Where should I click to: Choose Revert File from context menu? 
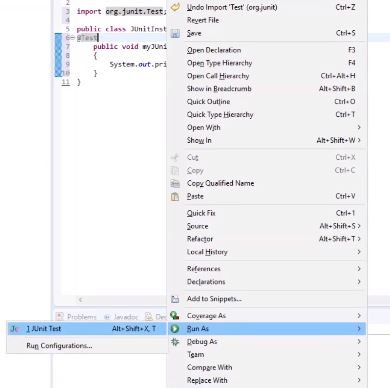pyautogui.click(x=267, y=20)
